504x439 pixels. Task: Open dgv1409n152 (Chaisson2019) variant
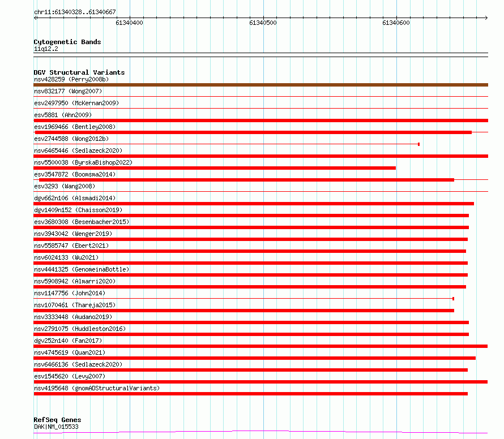click(x=78, y=210)
